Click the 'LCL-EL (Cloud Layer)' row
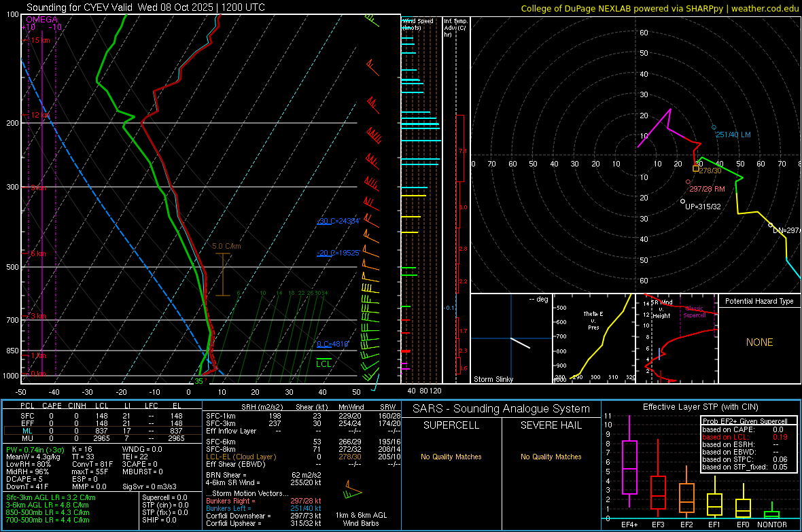Image resolution: width=802 pixels, height=532 pixels. tap(304, 457)
